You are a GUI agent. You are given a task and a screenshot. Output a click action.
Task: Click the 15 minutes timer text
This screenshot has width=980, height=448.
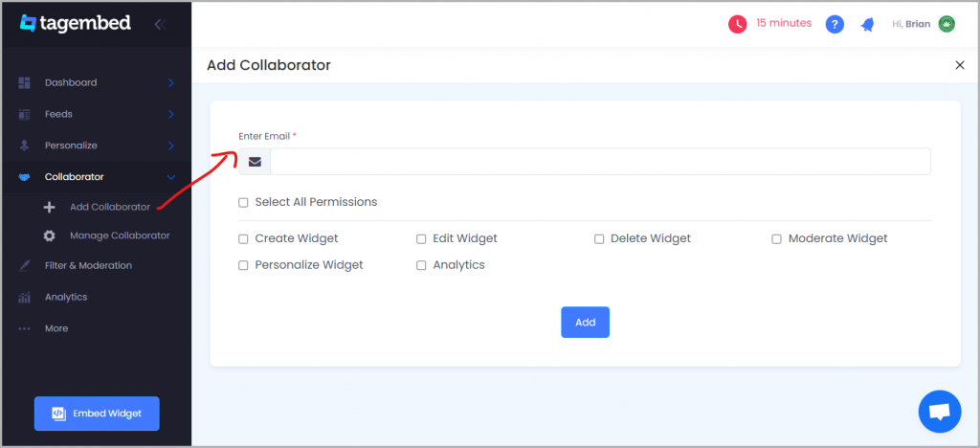(x=784, y=23)
